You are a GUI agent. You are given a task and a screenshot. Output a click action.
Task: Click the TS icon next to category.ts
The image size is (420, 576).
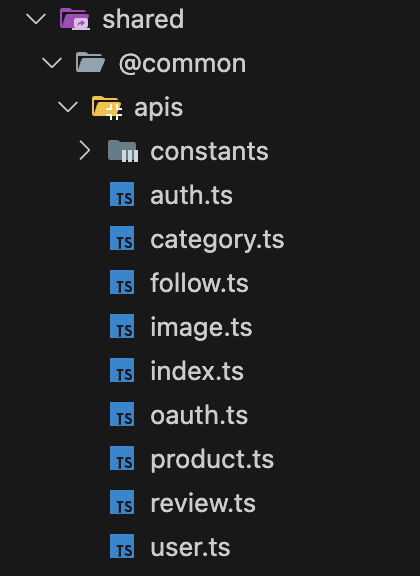122,238
